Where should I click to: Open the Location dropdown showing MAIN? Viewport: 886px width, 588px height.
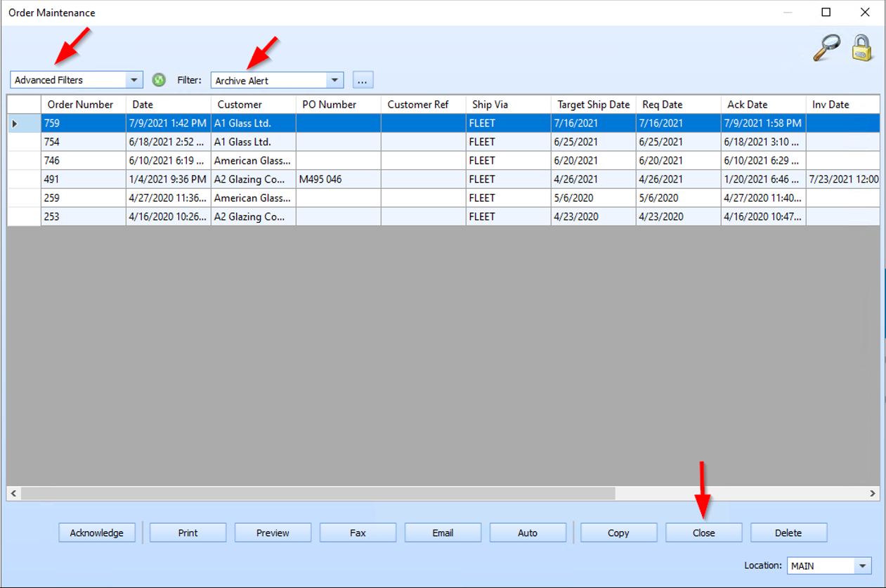[864, 565]
